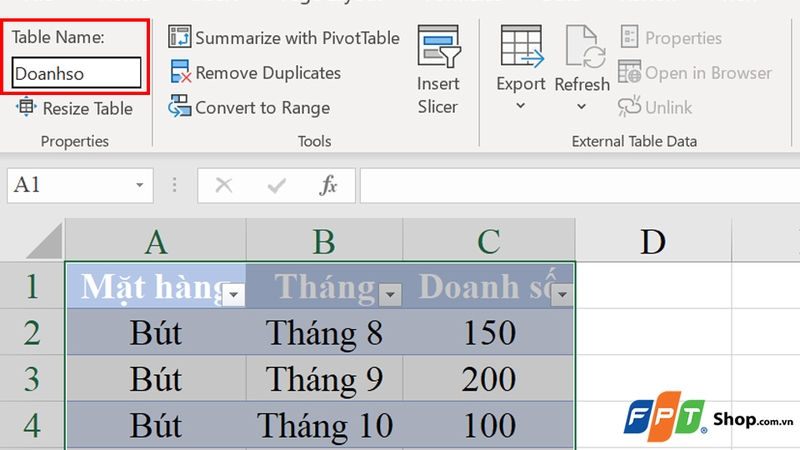Click the cell Tháng 9
This screenshot has width=800, height=450.
pyautogui.click(x=324, y=378)
